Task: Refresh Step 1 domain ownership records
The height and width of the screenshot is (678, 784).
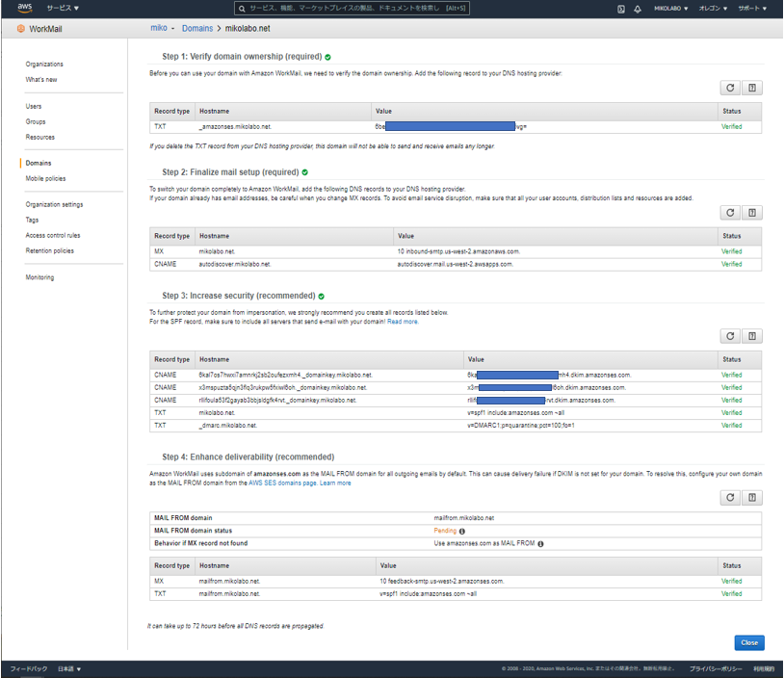Action: [x=730, y=88]
